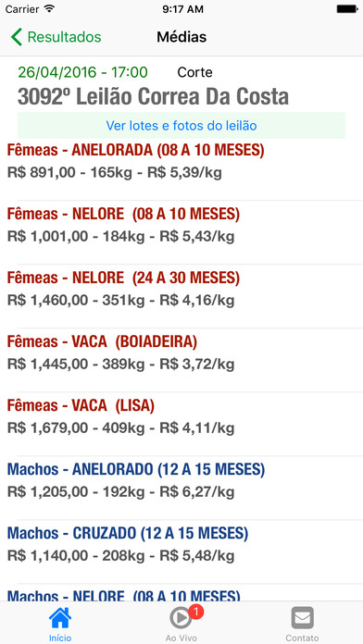Switch to the Ao Vivo tab
The width and height of the screenshot is (363, 644).
[181, 623]
